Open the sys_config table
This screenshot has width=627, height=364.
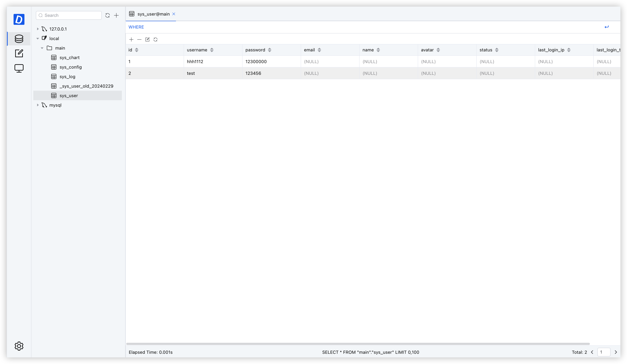pyautogui.click(x=71, y=67)
